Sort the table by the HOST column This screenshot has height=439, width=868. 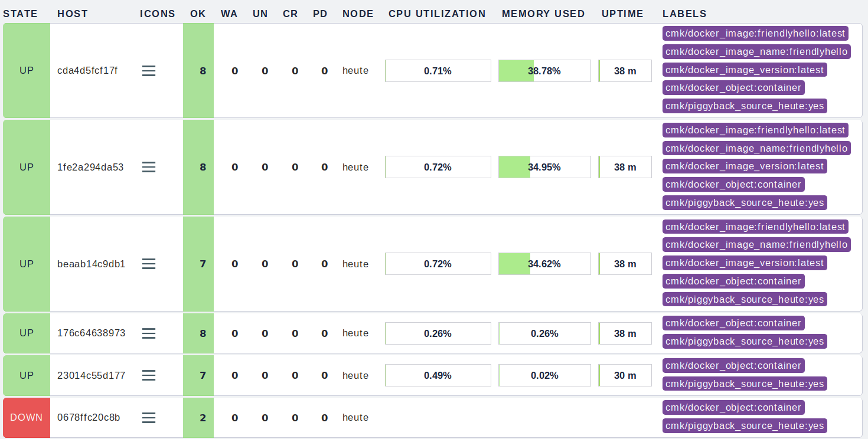(72, 13)
